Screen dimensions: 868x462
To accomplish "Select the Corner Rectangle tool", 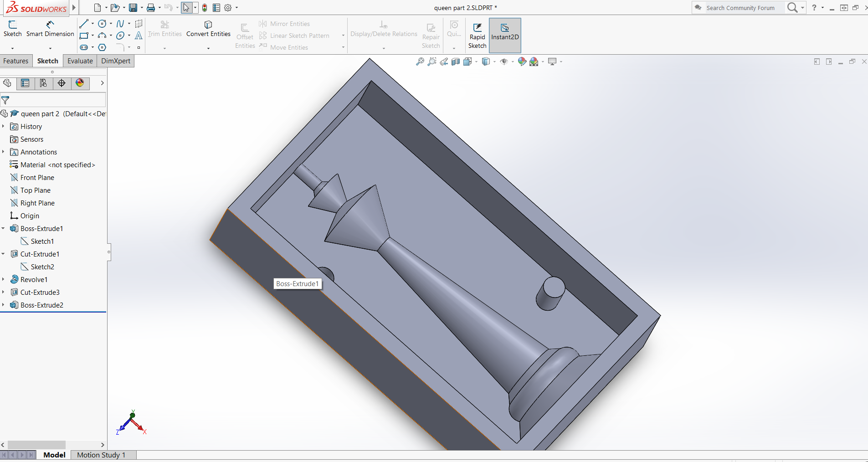I will click(84, 36).
